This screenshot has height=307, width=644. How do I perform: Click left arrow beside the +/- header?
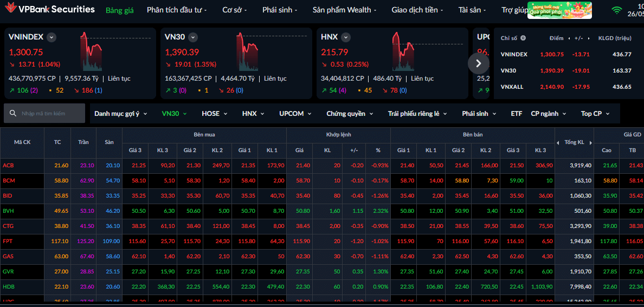569,38
